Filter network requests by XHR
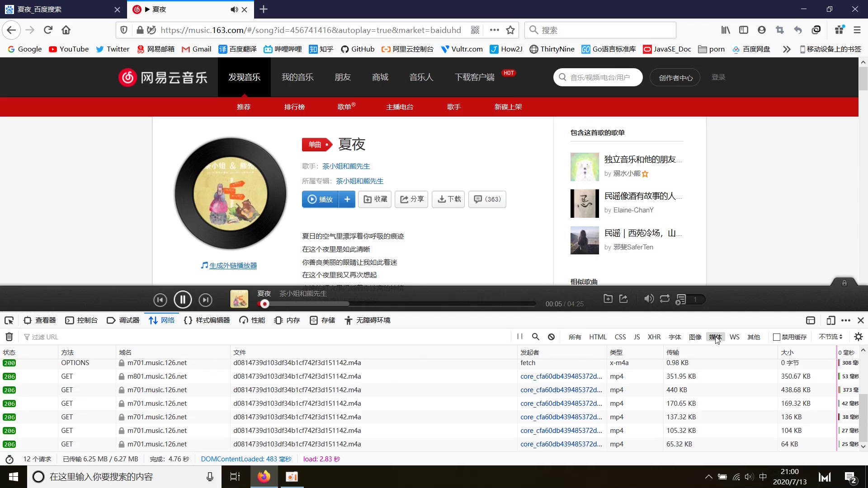Image resolution: width=868 pixels, height=488 pixels. coord(654,337)
